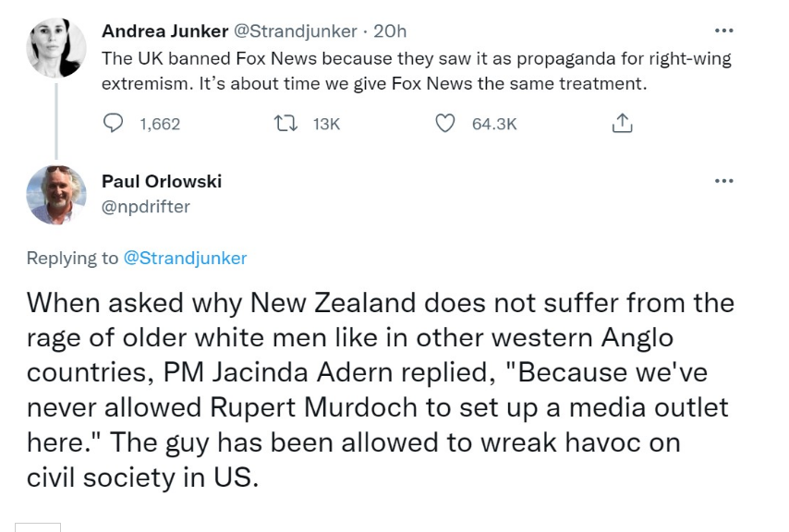Click the 64.3K likes count
789x532 pixels.
tap(494, 124)
